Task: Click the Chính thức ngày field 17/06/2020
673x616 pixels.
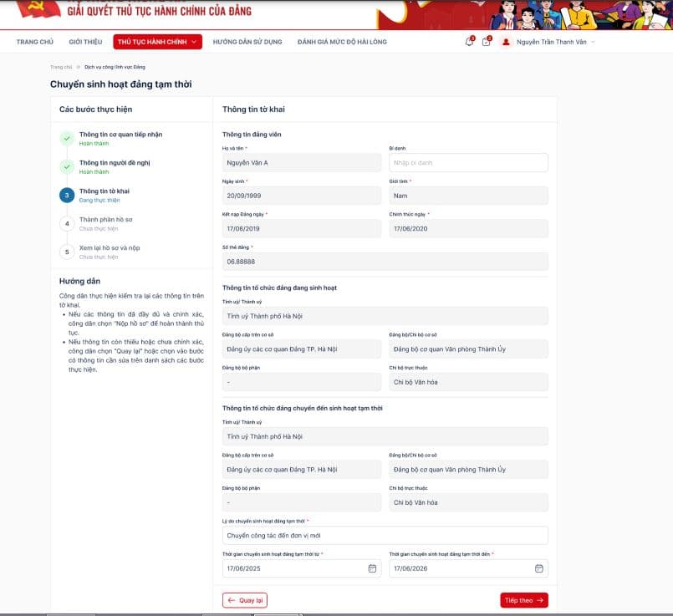Action: (x=468, y=229)
